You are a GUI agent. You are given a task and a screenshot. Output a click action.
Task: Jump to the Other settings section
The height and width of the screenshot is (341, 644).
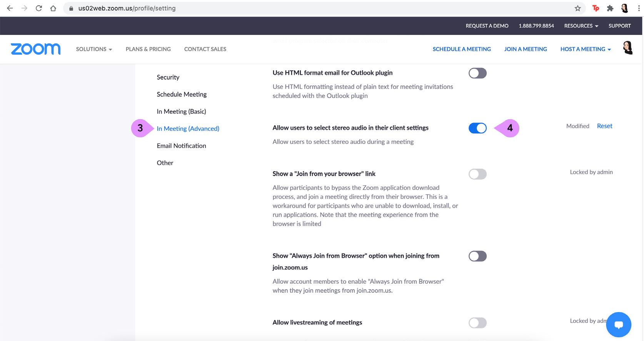coord(165,163)
